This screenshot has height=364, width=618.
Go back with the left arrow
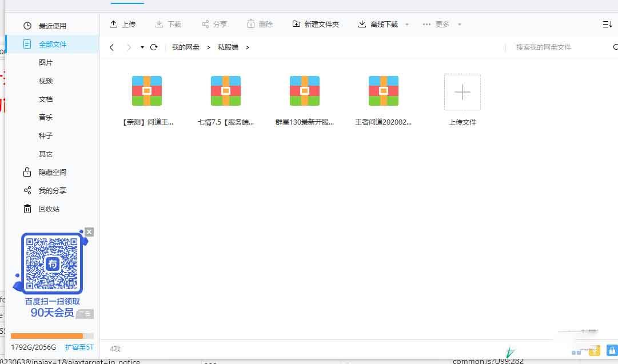pos(112,47)
